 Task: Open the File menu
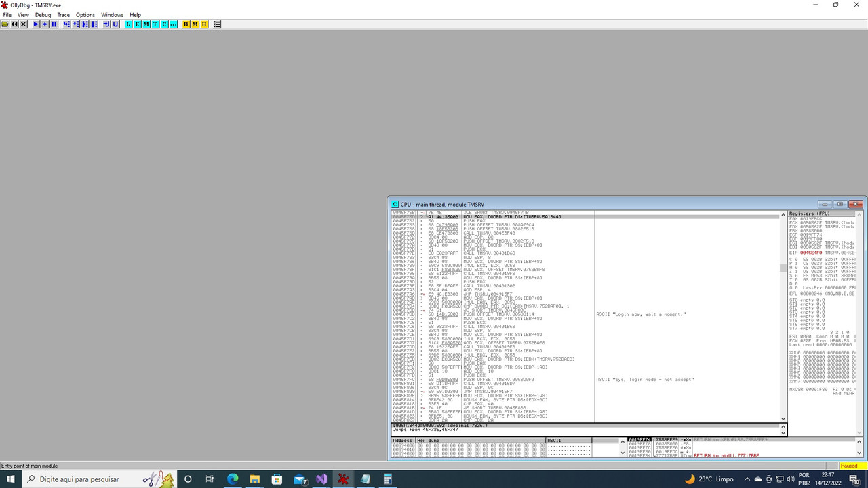(x=7, y=15)
